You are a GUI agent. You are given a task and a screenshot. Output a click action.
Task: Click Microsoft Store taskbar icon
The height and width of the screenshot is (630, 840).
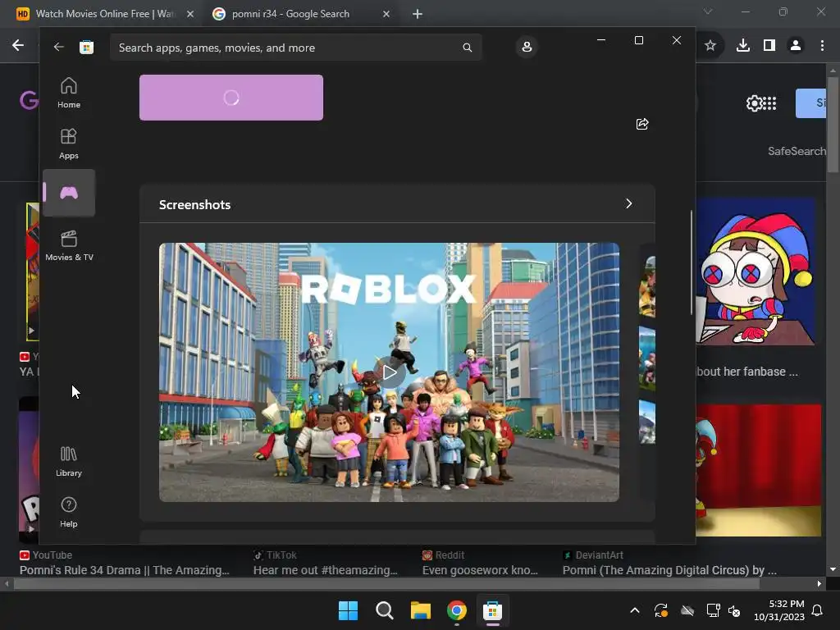(x=492, y=610)
